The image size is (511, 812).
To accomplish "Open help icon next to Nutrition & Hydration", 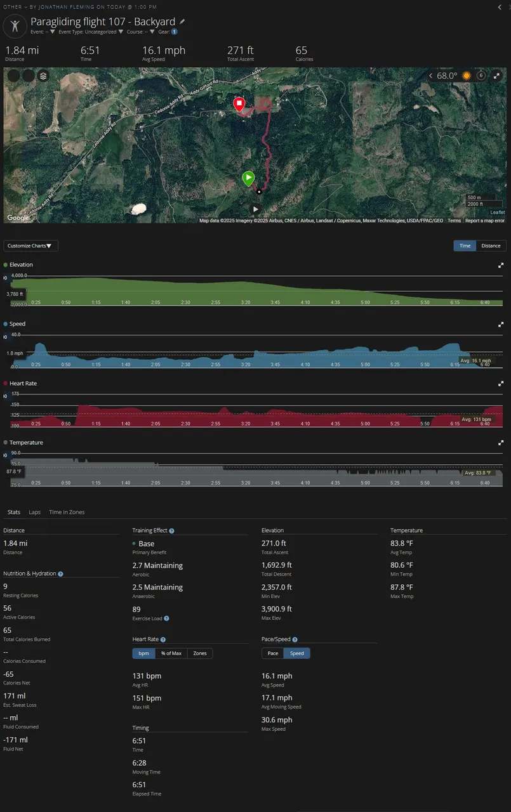I will pyautogui.click(x=60, y=573).
